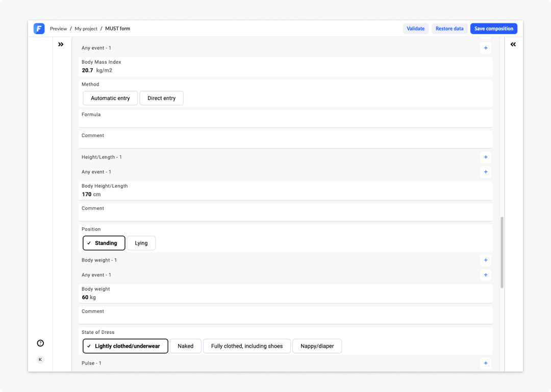Expand the left sidebar double-chevron
Image resolution: width=551 pixels, height=392 pixels.
pyautogui.click(x=61, y=44)
